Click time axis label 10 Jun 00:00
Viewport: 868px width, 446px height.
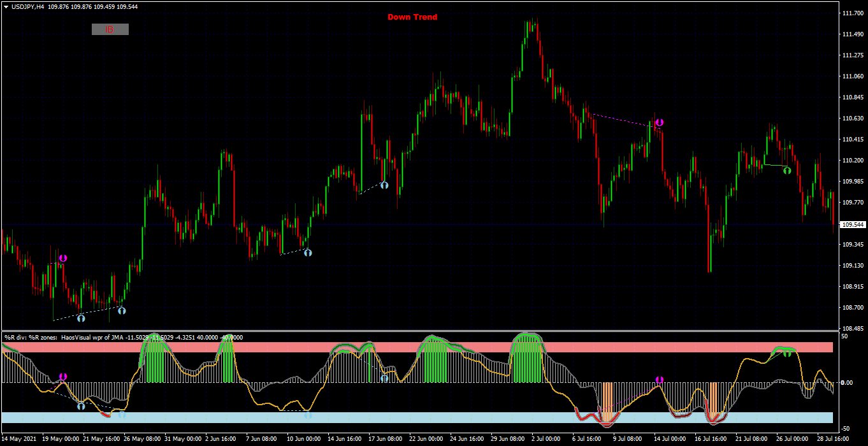click(305, 439)
